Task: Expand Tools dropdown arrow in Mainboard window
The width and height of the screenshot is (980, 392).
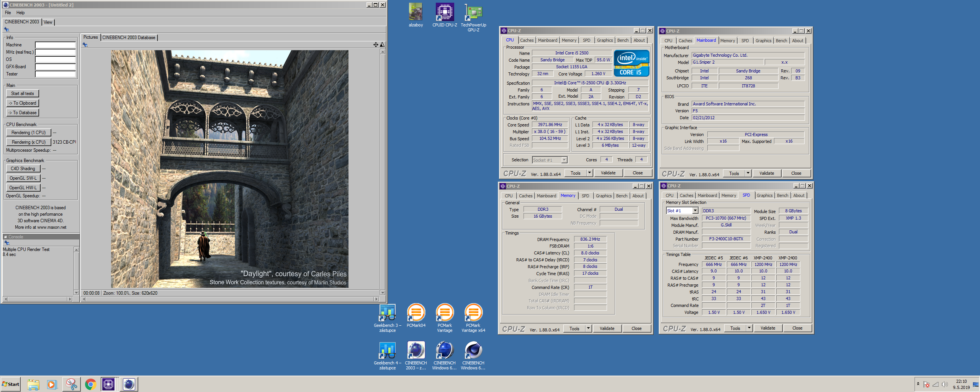Action: tap(748, 174)
